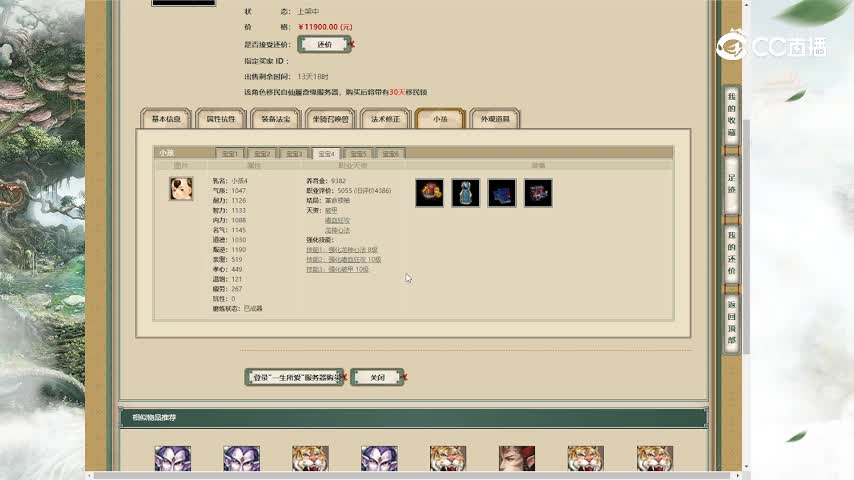Open the 龙神心法 talent link
Image resolution: width=854 pixels, height=480 pixels.
[x=337, y=230]
